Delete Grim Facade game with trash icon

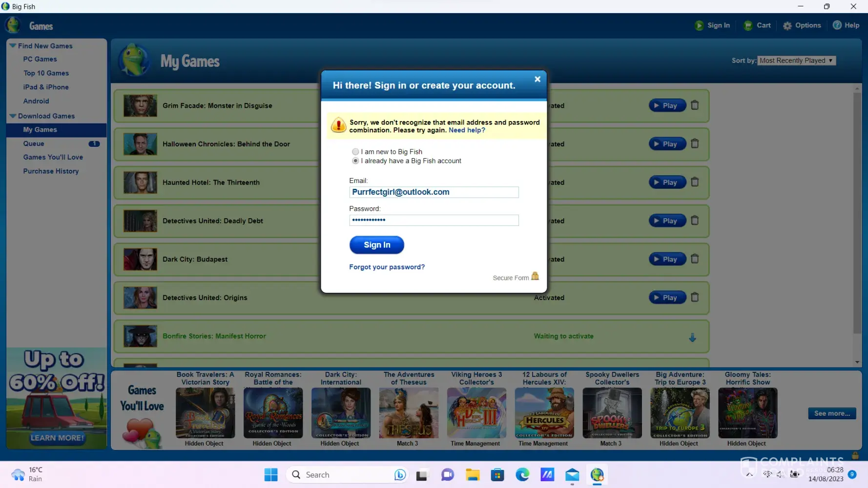pos(695,105)
